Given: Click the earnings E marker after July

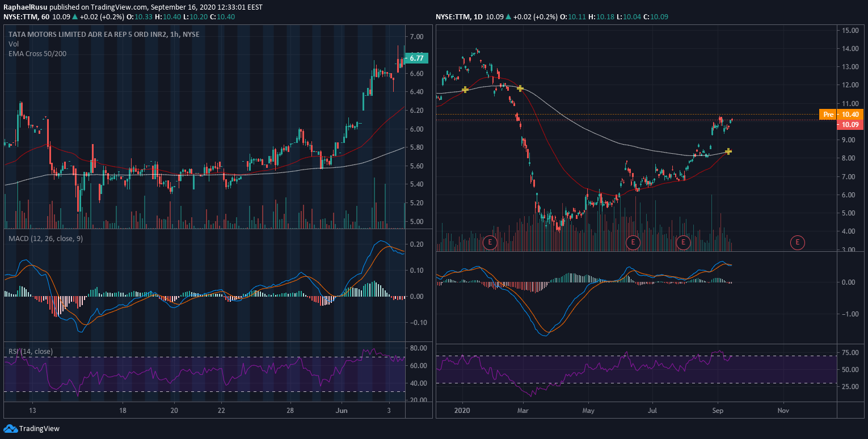Looking at the screenshot, I should pos(684,243).
